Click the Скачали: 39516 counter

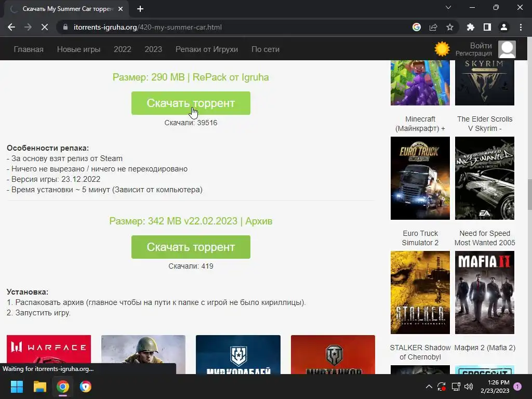pyautogui.click(x=191, y=123)
